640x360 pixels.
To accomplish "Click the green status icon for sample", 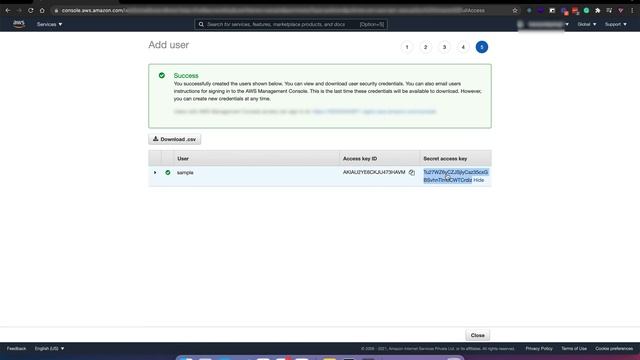I will click(x=168, y=173).
